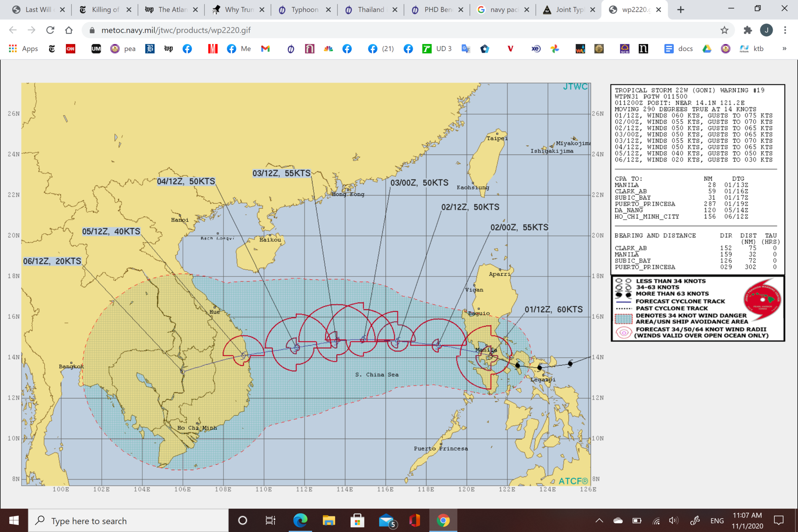
Task: Open the Extensions puzzle-piece menu
Action: pos(747,30)
